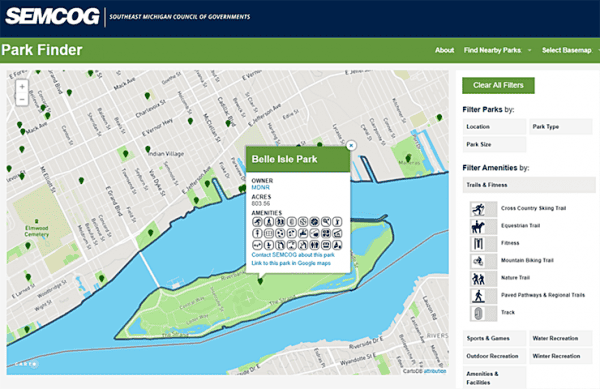The width and height of the screenshot is (600, 389).
Task: Toggle the Mountain Biking Trail icon
Action: 478,261
